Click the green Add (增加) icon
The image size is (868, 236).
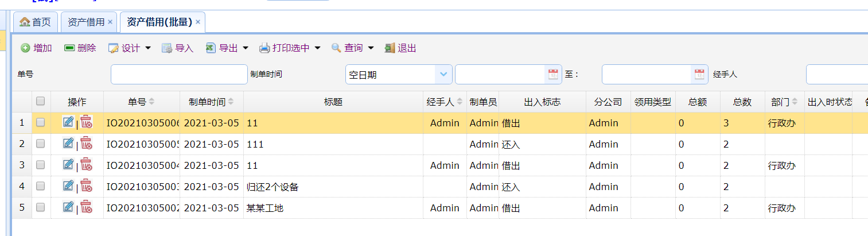point(26,48)
